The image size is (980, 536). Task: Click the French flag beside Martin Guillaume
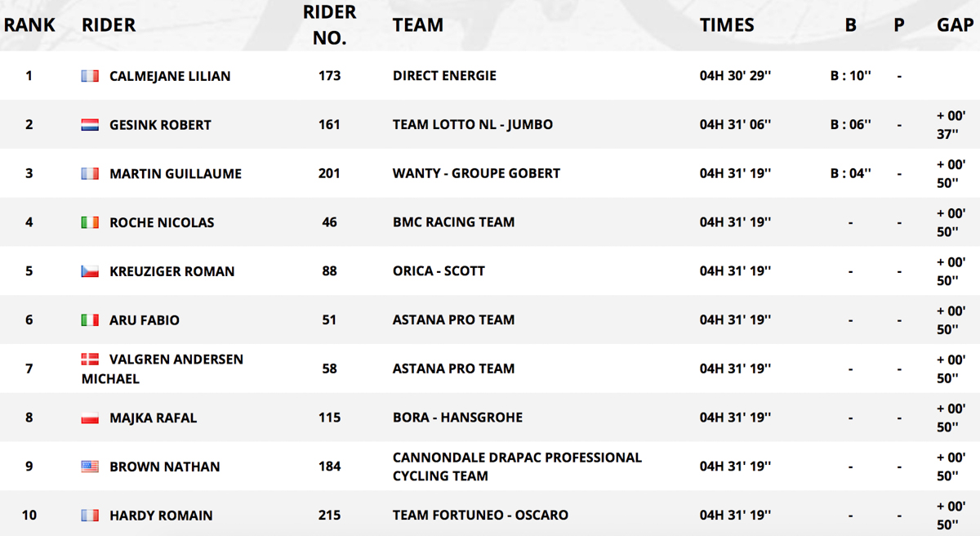[90, 174]
